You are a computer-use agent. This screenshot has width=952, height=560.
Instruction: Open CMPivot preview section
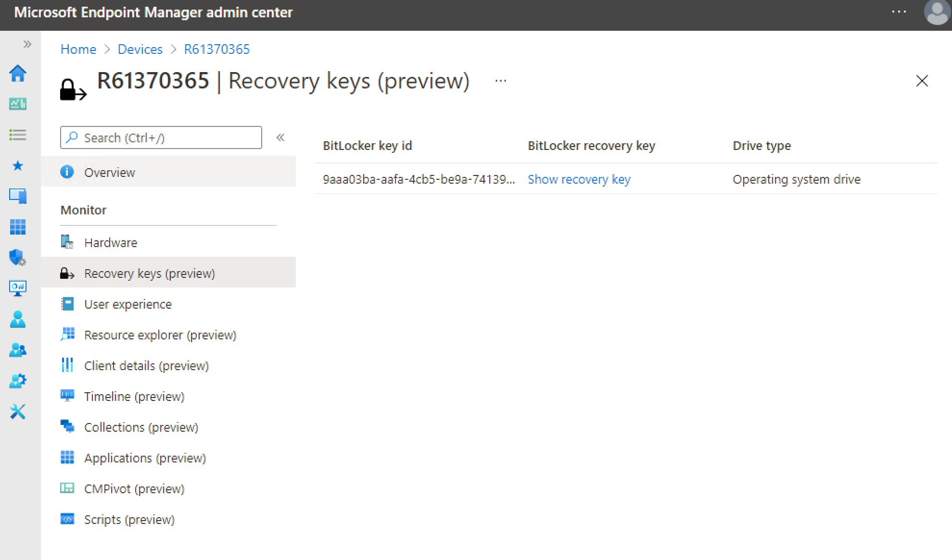pyautogui.click(x=133, y=488)
